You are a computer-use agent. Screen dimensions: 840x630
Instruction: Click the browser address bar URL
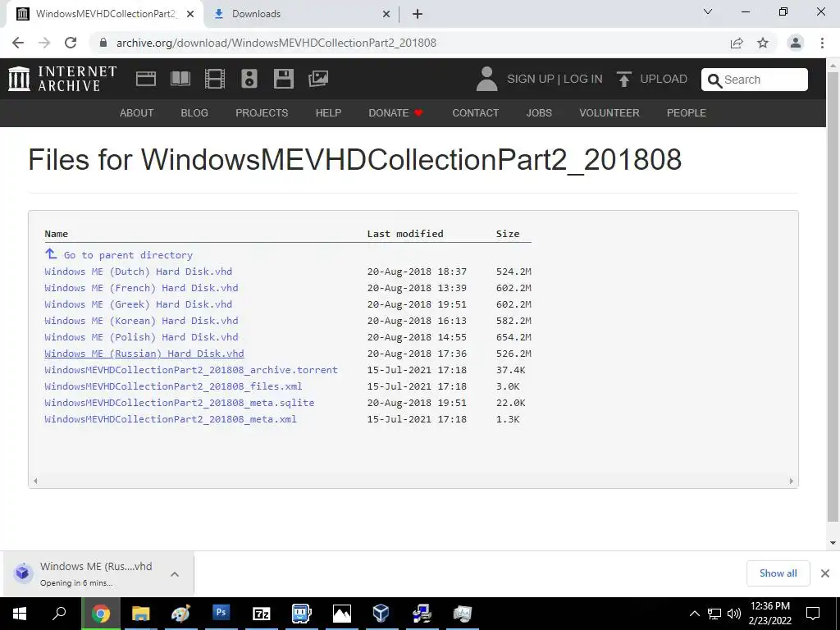(x=276, y=43)
